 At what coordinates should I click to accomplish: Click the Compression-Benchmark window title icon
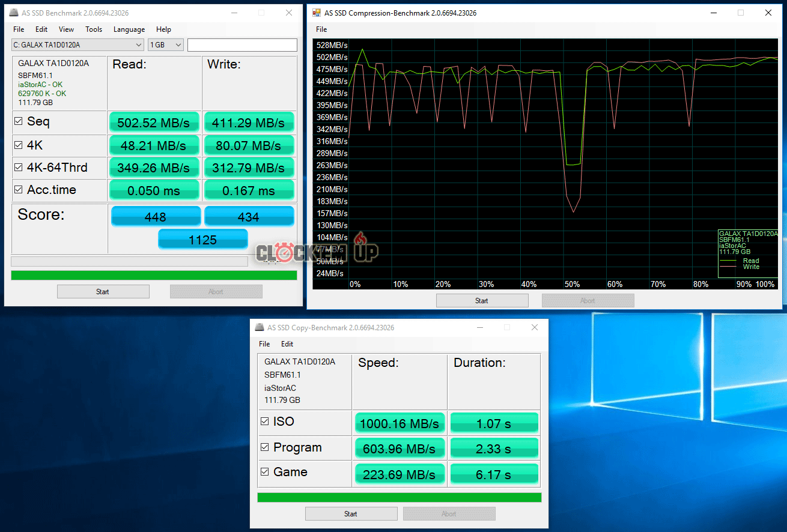point(317,13)
